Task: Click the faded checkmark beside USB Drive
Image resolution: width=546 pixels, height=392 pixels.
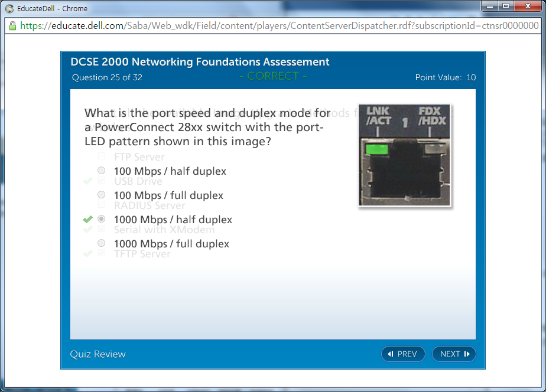Action: pos(88,181)
